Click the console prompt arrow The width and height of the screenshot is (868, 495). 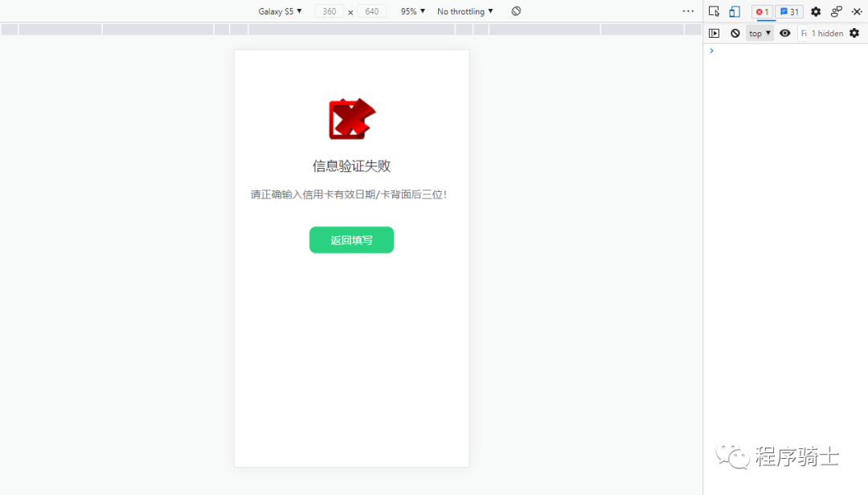click(710, 51)
